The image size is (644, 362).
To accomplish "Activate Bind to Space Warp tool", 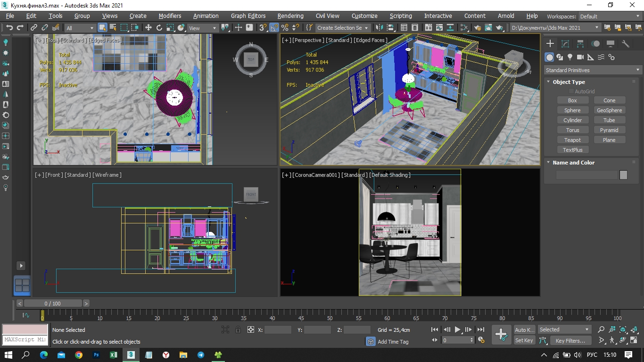I will [56, 28].
